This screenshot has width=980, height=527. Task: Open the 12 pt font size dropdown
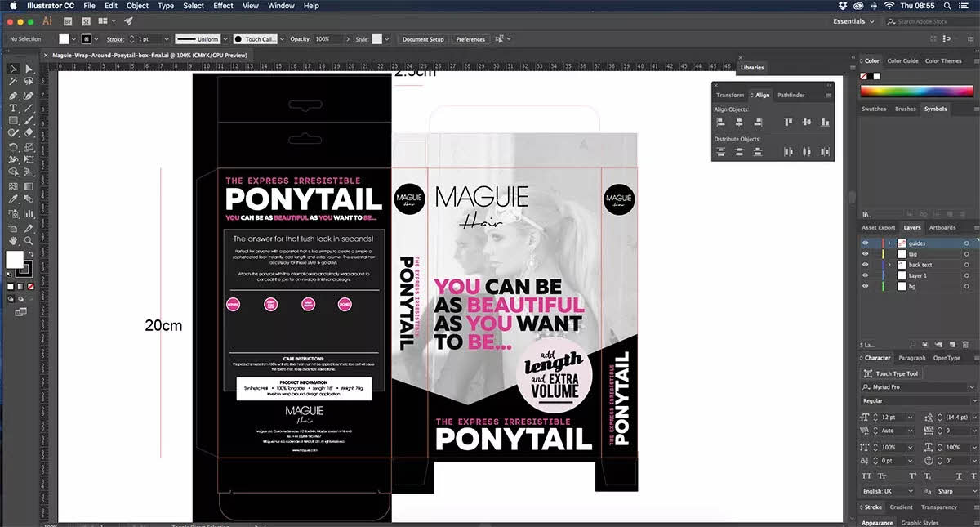coord(910,417)
